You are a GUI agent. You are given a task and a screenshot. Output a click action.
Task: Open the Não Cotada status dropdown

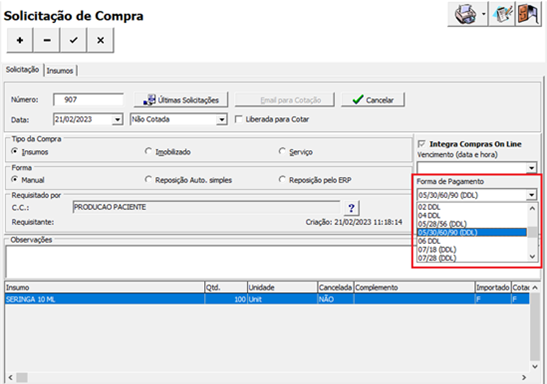pos(222,120)
